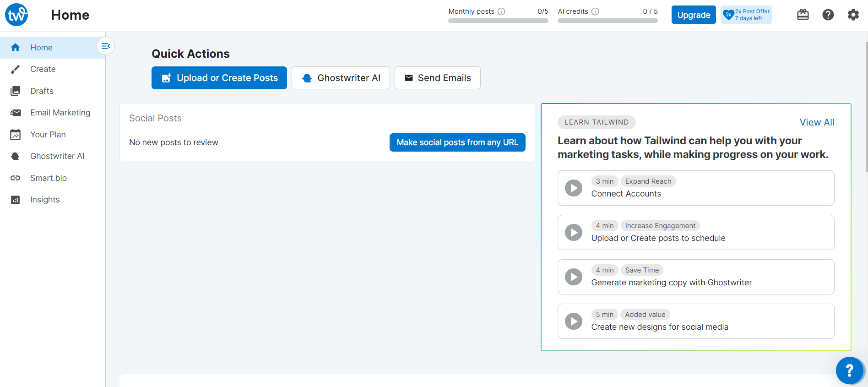Open Email Marketing in the sidebar
Viewport: 868px width, 387px height.
[53, 113]
